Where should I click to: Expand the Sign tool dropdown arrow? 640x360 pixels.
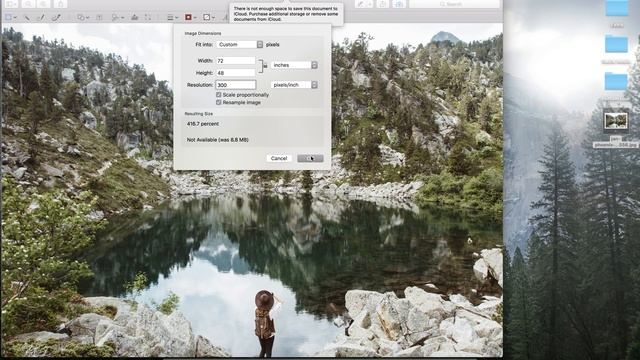[x=122, y=18]
